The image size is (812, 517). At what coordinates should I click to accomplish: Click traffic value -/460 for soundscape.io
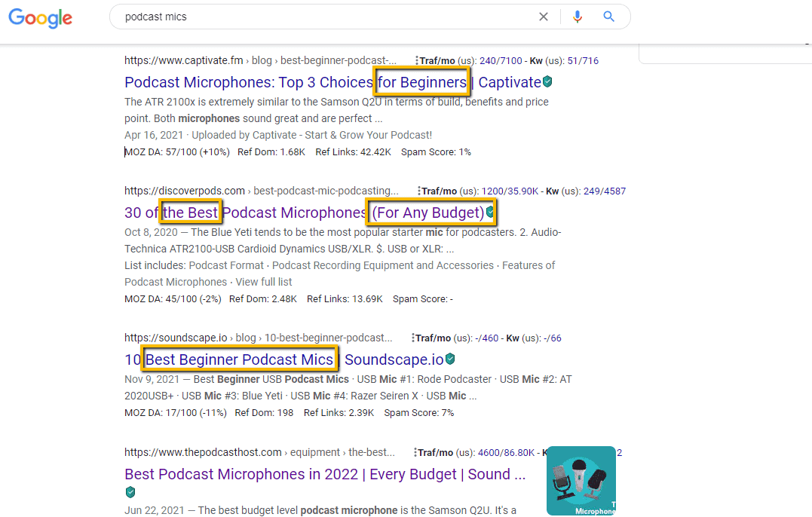(x=487, y=338)
